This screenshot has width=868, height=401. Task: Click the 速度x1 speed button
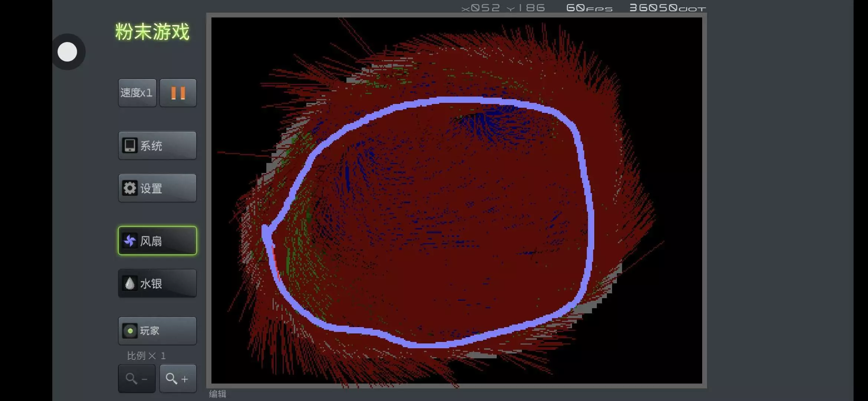tap(137, 93)
